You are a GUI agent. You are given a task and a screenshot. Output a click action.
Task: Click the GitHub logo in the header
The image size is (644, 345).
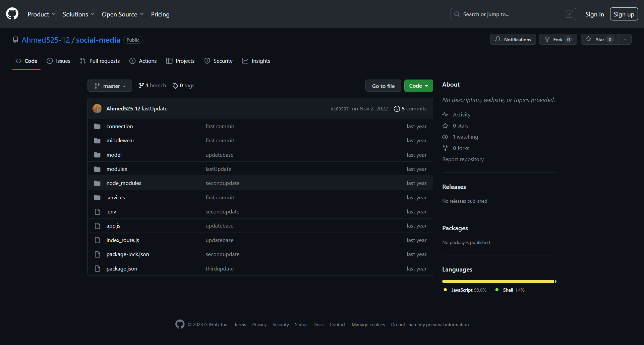12,14
